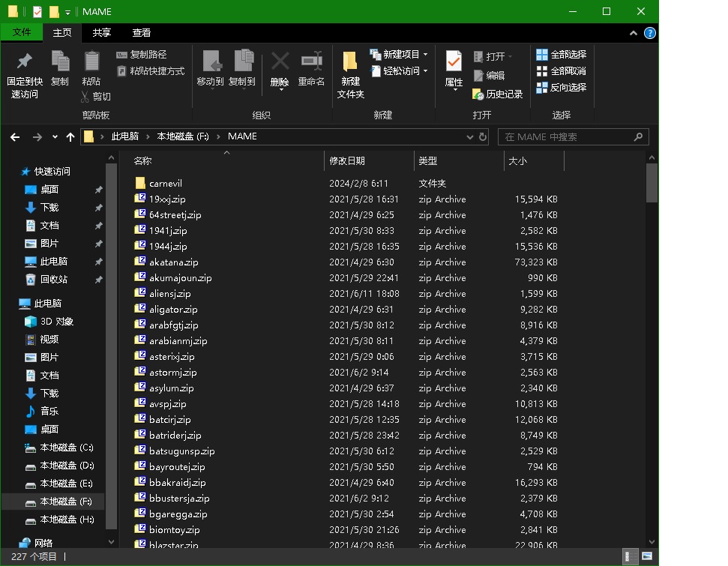Go back with the left arrow
Image resolution: width=728 pixels, height=566 pixels.
15,137
